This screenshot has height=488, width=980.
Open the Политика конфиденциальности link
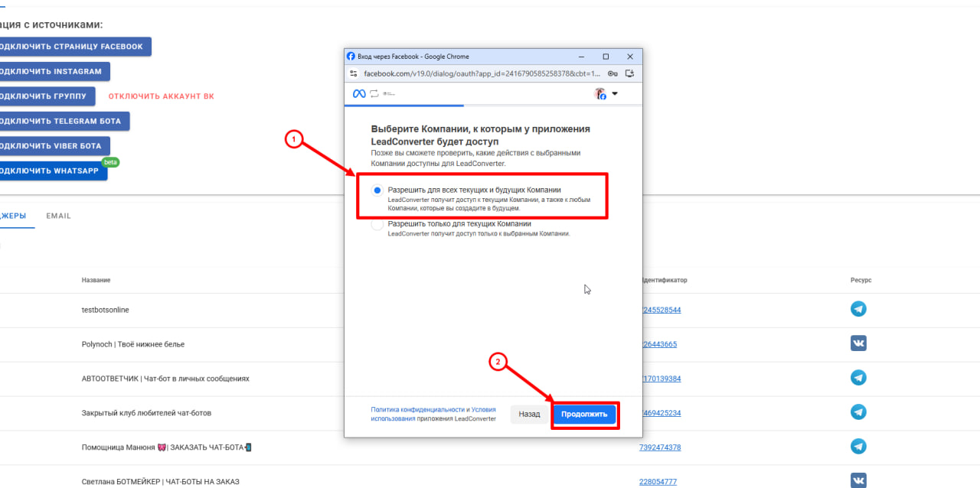[x=418, y=409]
